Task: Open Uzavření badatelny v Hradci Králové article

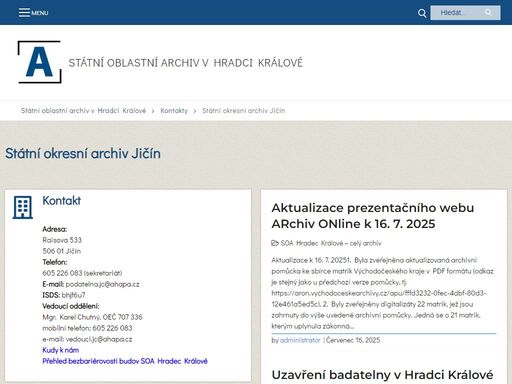Action: (x=382, y=375)
